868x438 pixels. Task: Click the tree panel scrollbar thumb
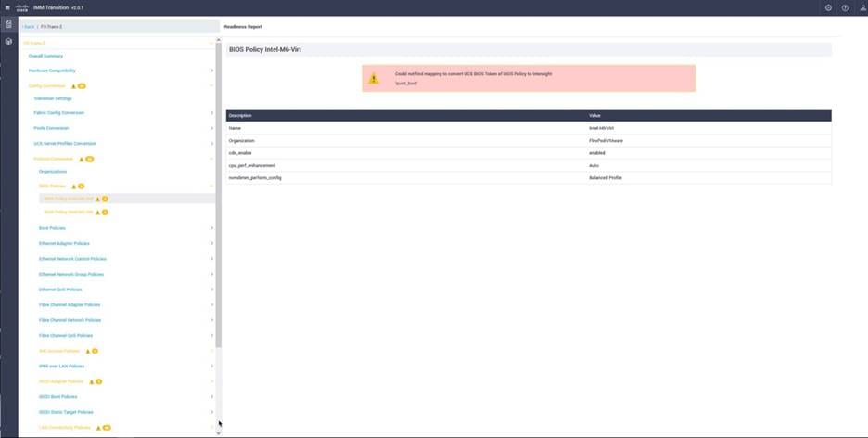(218, 196)
